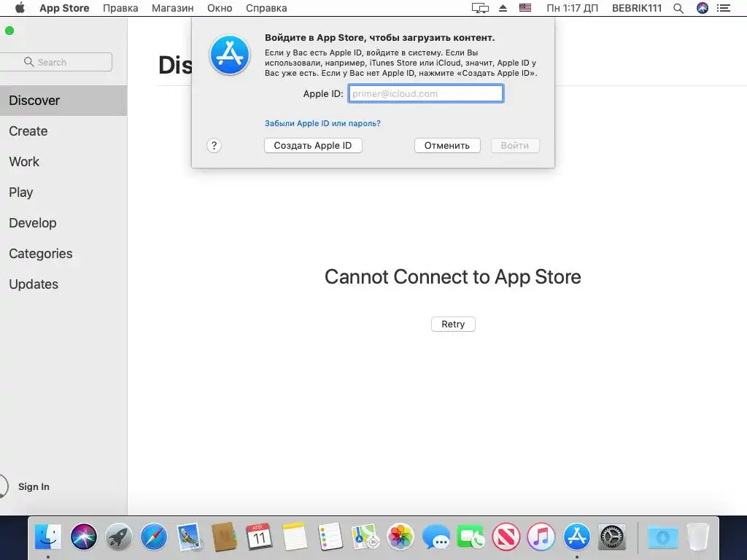747x560 pixels.
Task: Open News icon in the Dock
Action: (506, 537)
